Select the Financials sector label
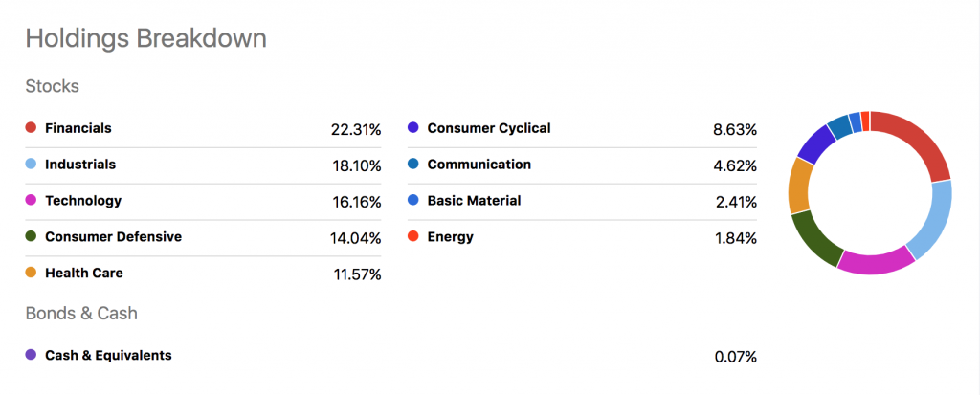Viewport: 980px width, 395px height. (x=78, y=128)
